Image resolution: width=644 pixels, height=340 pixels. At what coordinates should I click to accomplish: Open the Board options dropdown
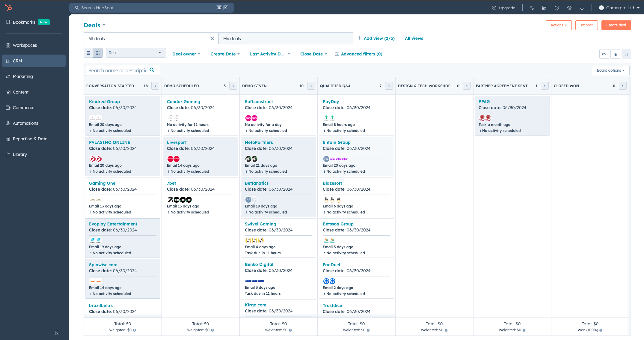[x=610, y=70]
